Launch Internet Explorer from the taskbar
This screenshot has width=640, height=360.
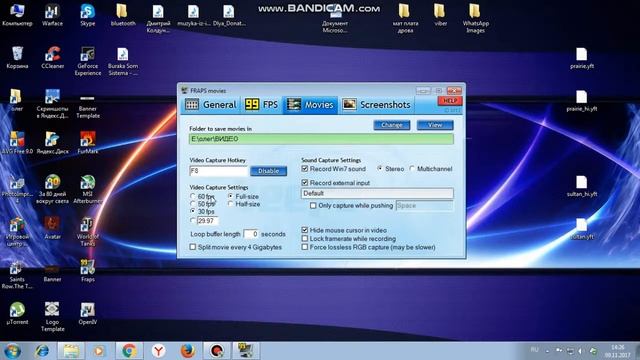click(42, 351)
